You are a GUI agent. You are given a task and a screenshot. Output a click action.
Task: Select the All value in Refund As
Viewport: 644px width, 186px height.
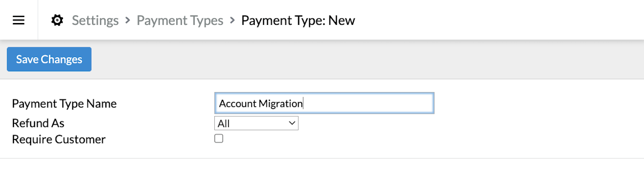tap(224, 123)
